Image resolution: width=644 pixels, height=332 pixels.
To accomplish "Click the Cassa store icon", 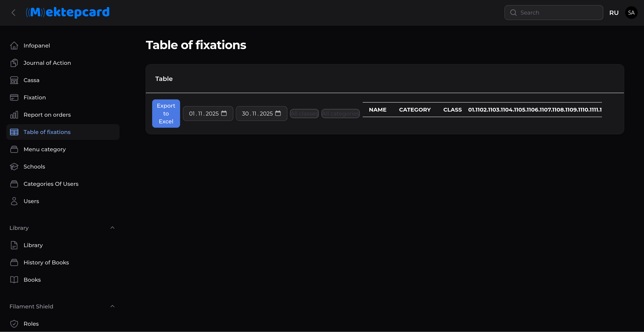I will point(14,80).
